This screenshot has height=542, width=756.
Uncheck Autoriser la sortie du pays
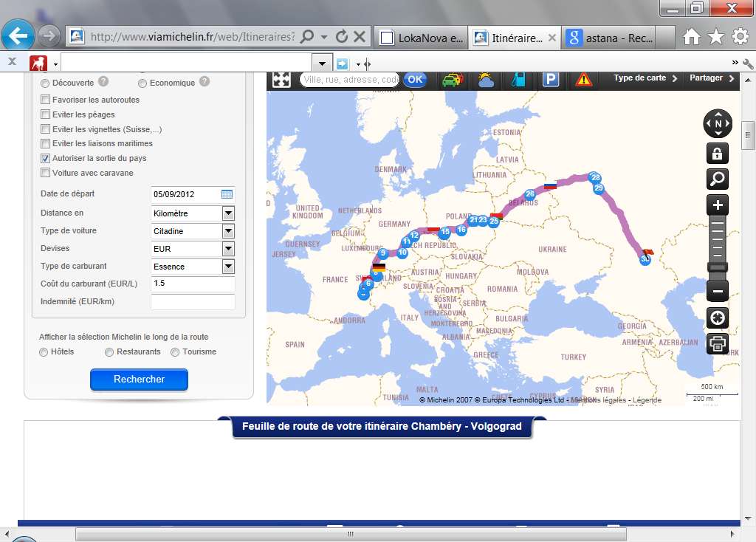coord(46,158)
